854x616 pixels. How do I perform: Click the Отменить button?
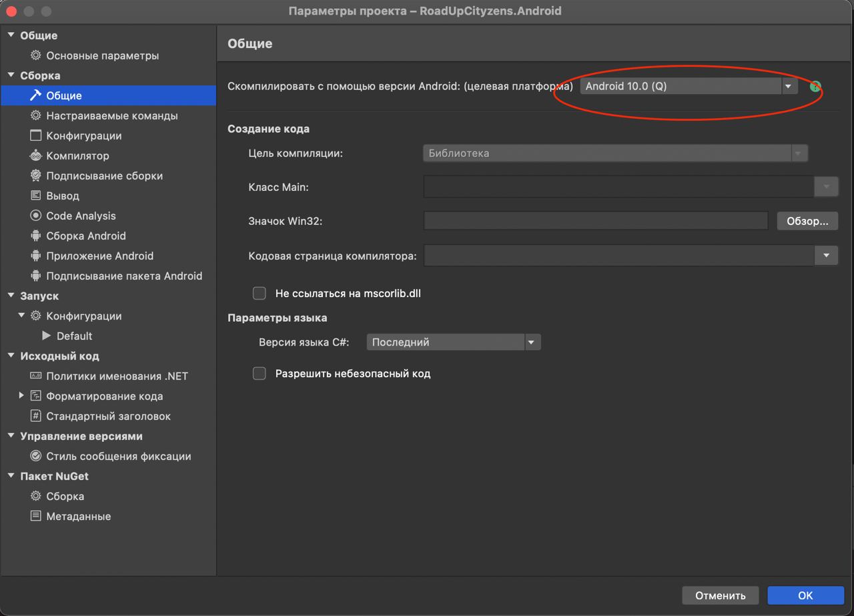point(721,595)
